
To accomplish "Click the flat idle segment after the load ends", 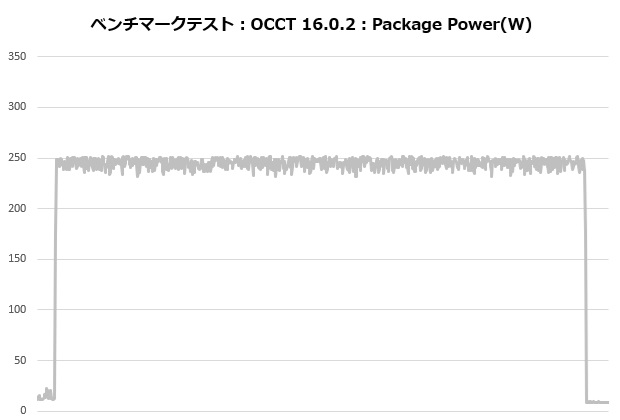I will click(598, 402).
